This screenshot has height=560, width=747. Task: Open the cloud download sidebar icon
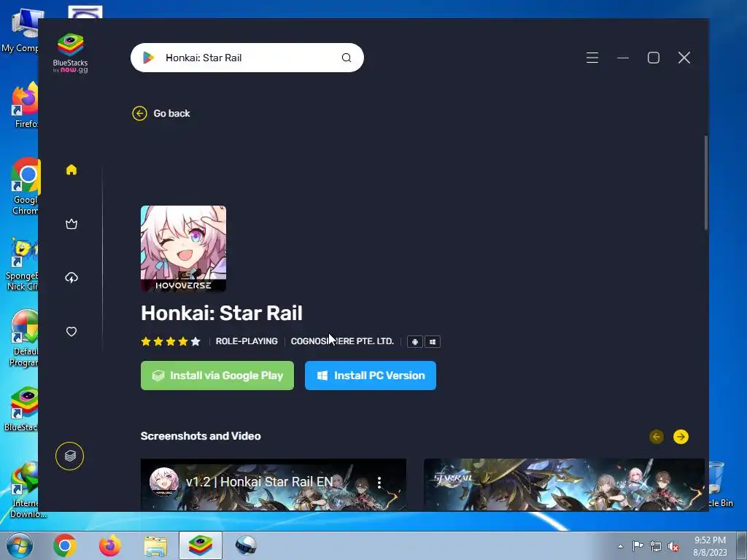pos(71,278)
